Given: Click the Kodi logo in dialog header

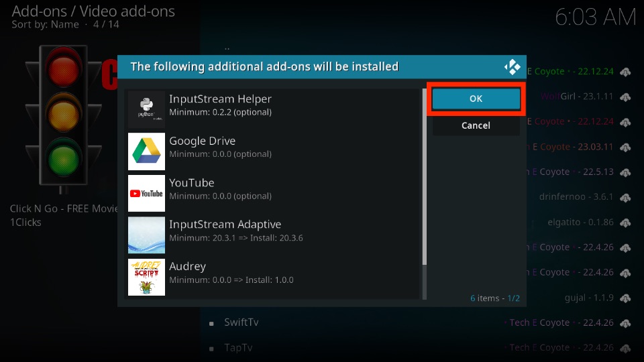Looking at the screenshot, I should coord(512,67).
